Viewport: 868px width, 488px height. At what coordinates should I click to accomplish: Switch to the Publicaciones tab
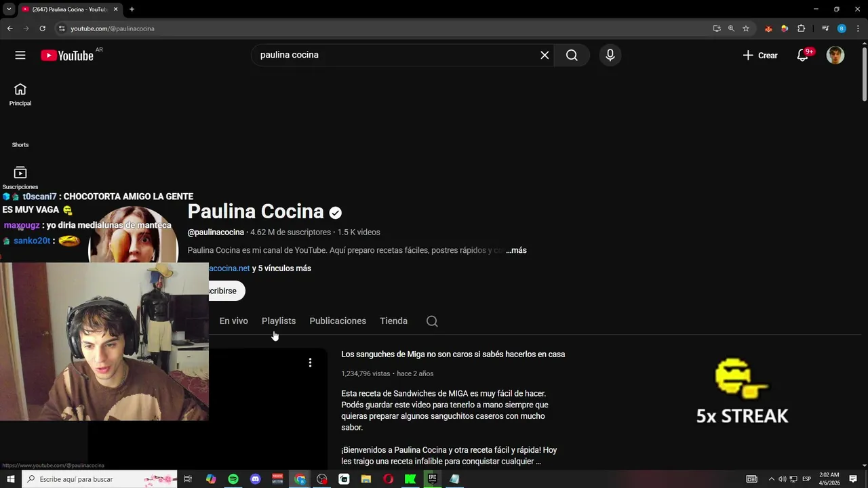(x=338, y=321)
